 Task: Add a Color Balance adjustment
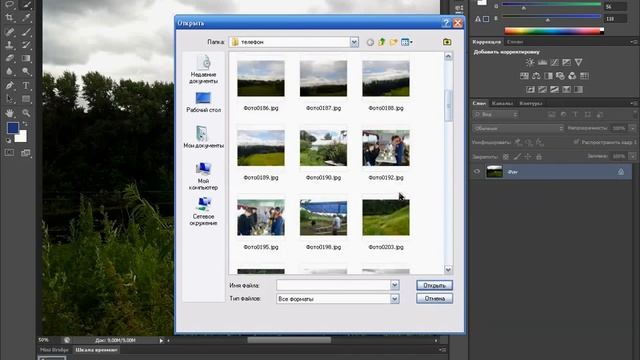click(x=536, y=76)
